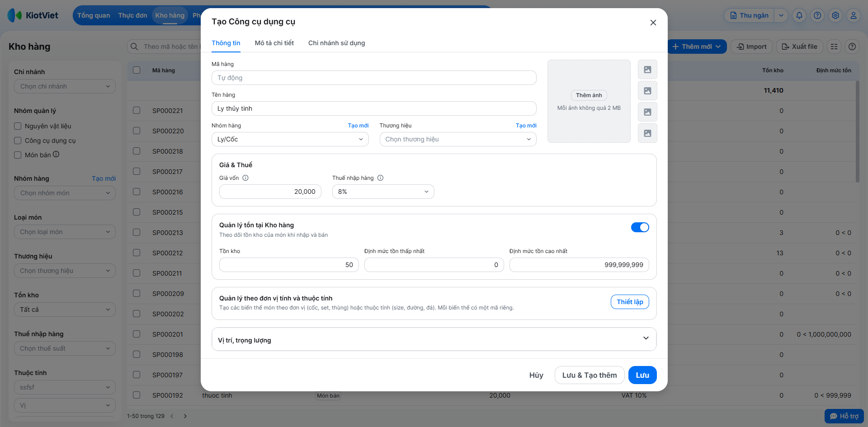The image size is (868, 427).
Task: Click the info icon next to Món bán
Action: pos(56,154)
